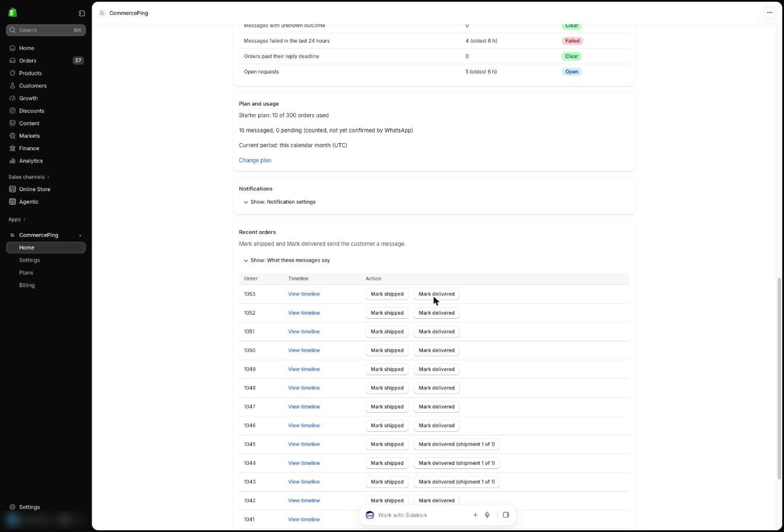Click the Sidekick avatar icon

pos(370,515)
